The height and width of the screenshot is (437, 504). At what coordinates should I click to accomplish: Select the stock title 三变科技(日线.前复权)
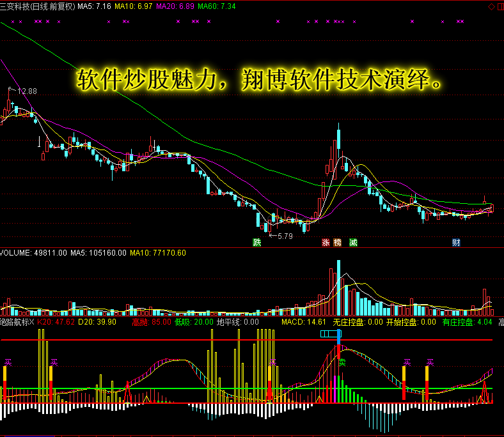pos(38,6)
